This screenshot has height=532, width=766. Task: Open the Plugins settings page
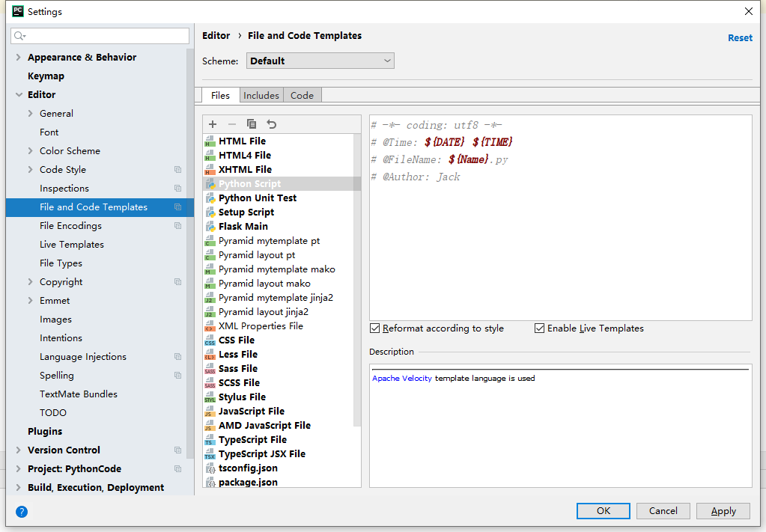point(45,432)
